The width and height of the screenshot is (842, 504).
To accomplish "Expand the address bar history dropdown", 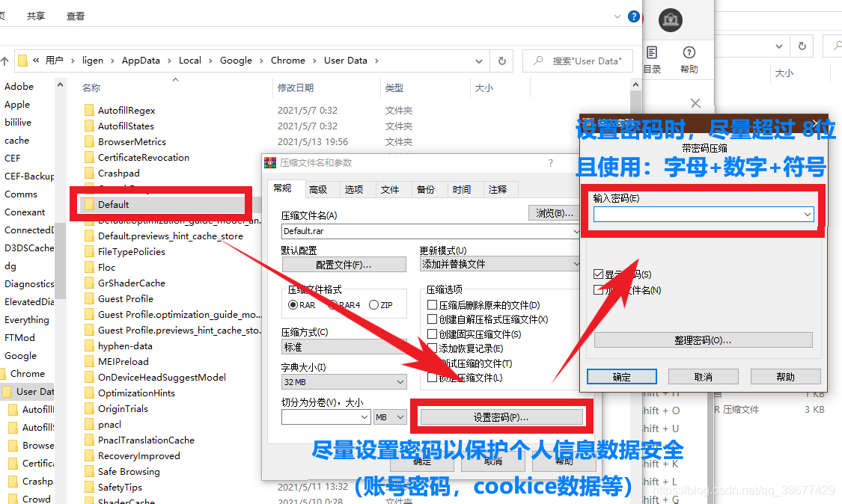I will pyautogui.click(x=478, y=61).
